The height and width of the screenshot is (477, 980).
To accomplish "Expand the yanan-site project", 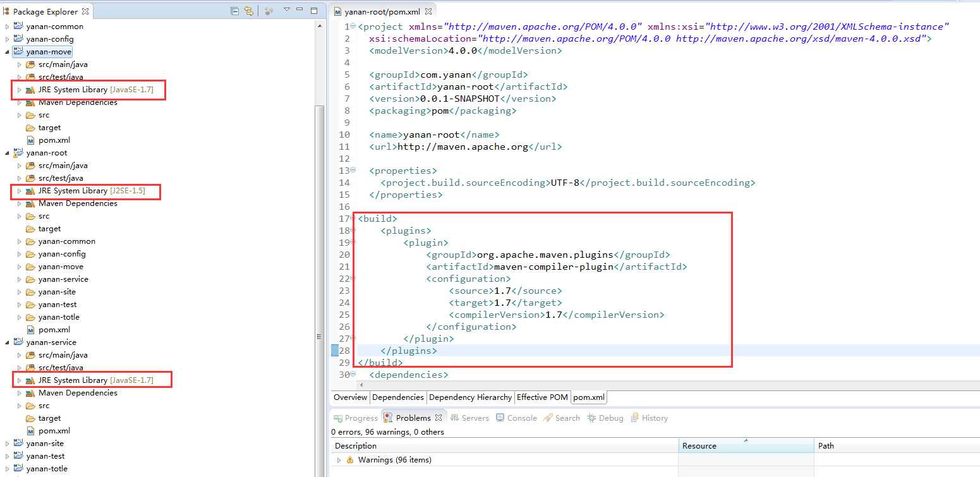I will click(8, 444).
